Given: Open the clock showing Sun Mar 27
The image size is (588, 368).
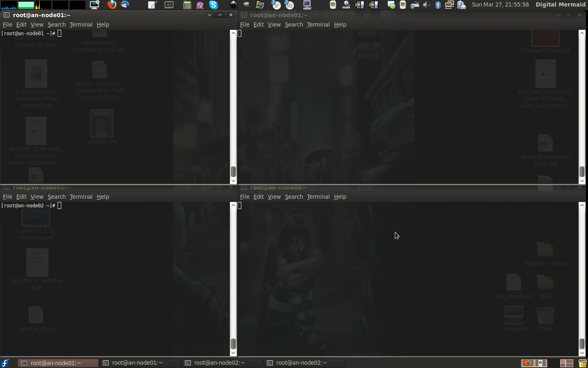Looking at the screenshot, I should pyautogui.click(x=500, y=4).
